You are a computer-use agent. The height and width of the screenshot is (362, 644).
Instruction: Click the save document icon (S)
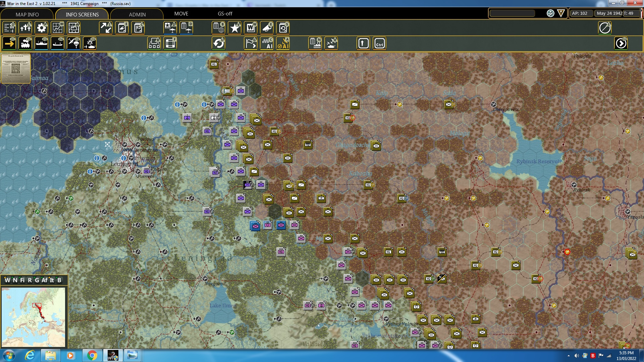tap(283, 28)
